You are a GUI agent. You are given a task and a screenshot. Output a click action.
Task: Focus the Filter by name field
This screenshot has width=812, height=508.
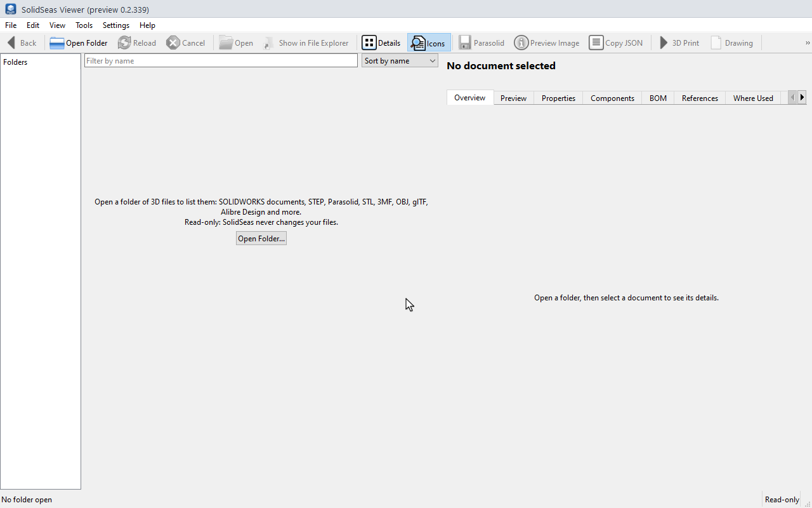[221, 61]
